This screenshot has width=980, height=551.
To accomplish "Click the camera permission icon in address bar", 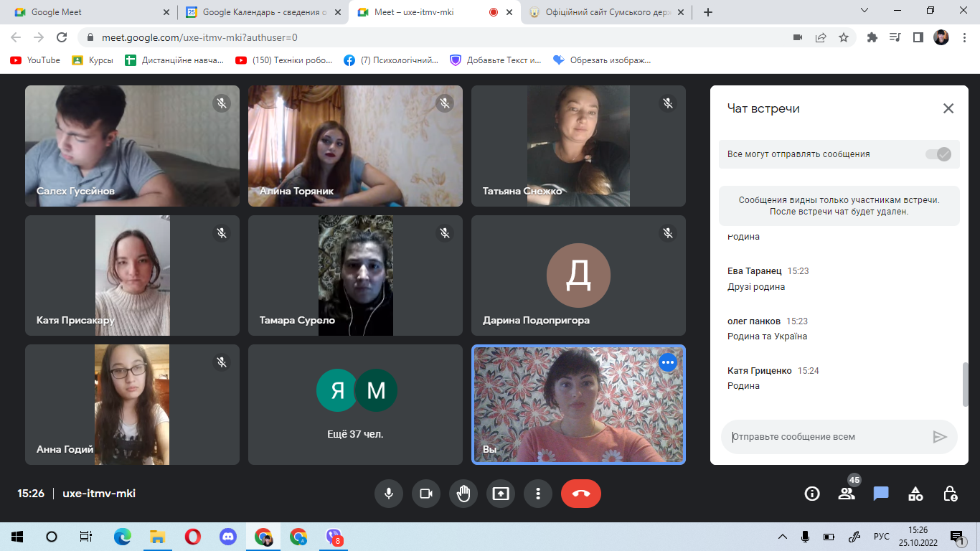I will [x=797, y=37].
